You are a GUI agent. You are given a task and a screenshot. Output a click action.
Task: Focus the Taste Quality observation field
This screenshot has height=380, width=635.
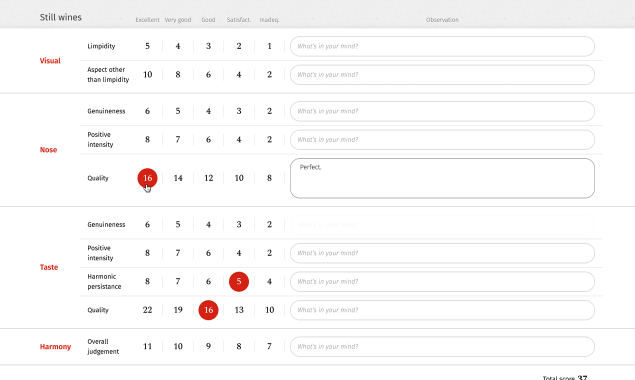(x=442, y=310)
